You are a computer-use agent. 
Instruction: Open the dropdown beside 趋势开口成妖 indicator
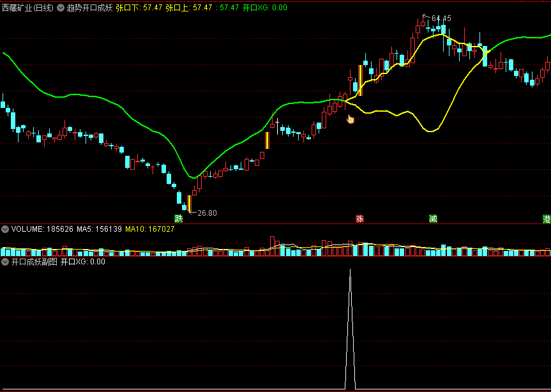[x=61, y=8]
